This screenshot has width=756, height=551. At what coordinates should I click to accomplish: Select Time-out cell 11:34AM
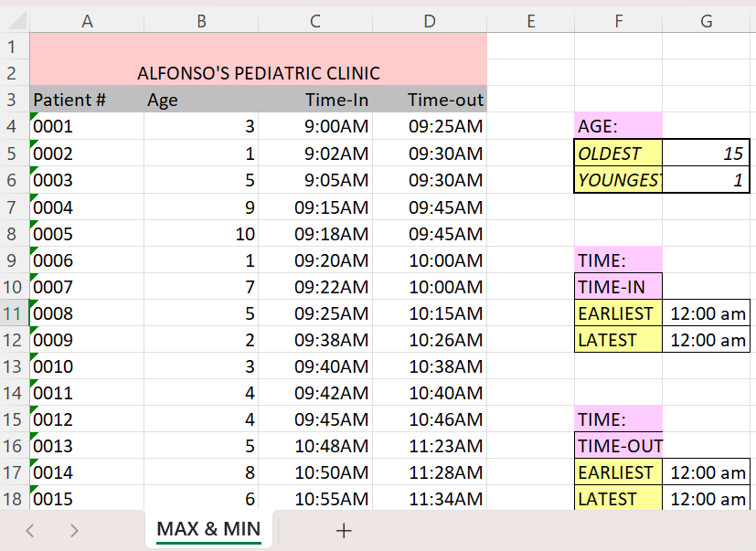coord(430,498)
